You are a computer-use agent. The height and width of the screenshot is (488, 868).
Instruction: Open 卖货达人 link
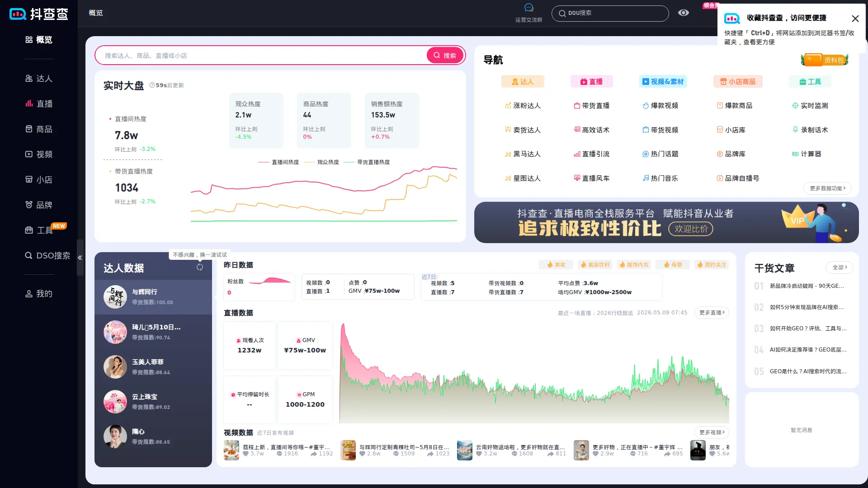pyautogui.click(x=523, y=130)
